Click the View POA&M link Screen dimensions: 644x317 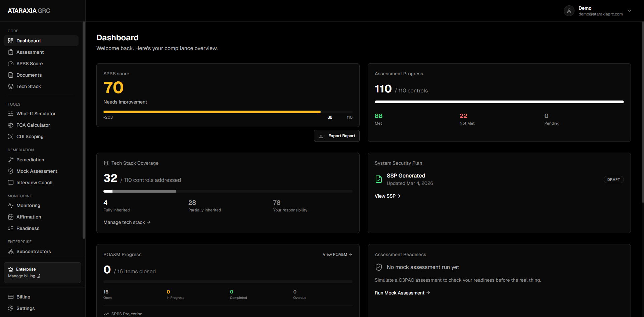(337, 254)
